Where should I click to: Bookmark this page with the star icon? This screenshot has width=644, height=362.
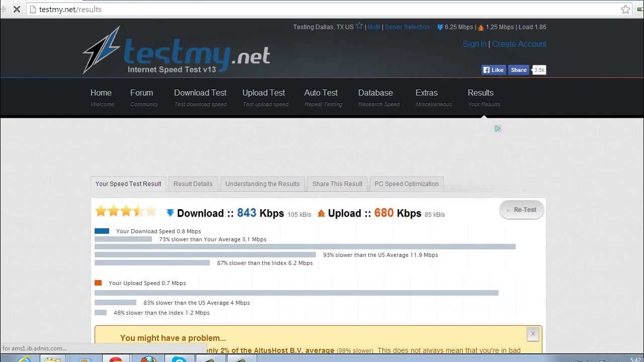click(x=625, y=9)
